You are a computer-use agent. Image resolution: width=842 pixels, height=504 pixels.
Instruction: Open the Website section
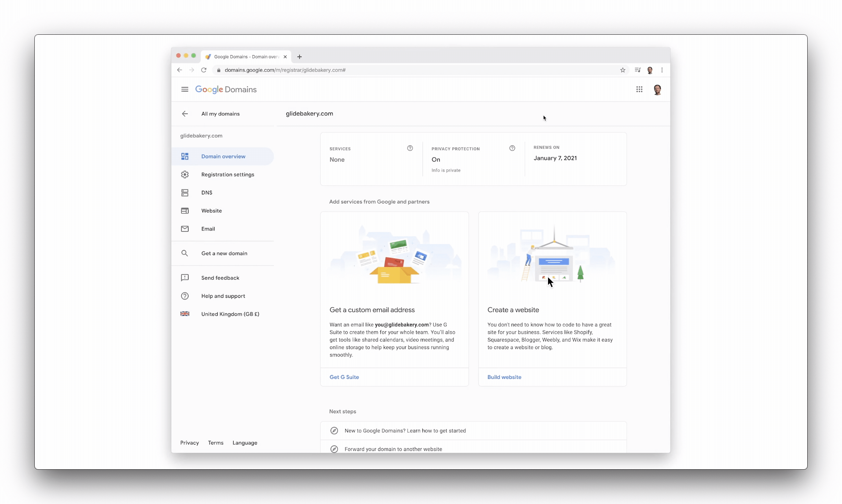click(x=211, y=210)
